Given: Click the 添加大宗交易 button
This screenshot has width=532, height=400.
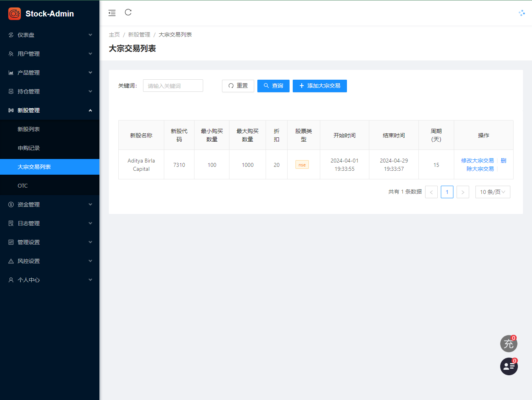Looking at the screenshot, I should click(319, 86).
